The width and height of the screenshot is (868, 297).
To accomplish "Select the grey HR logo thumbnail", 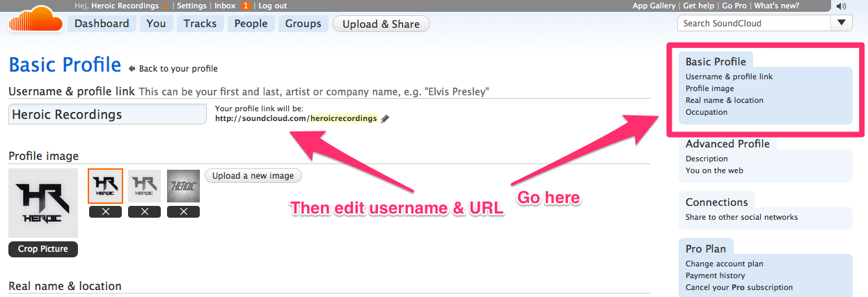I will 144,186.
